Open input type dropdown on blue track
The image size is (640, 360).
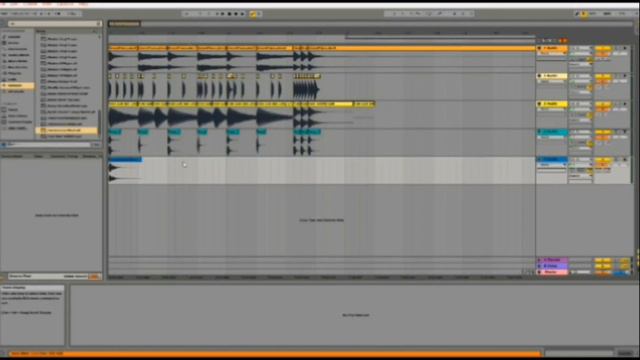[x=580, y=160]
